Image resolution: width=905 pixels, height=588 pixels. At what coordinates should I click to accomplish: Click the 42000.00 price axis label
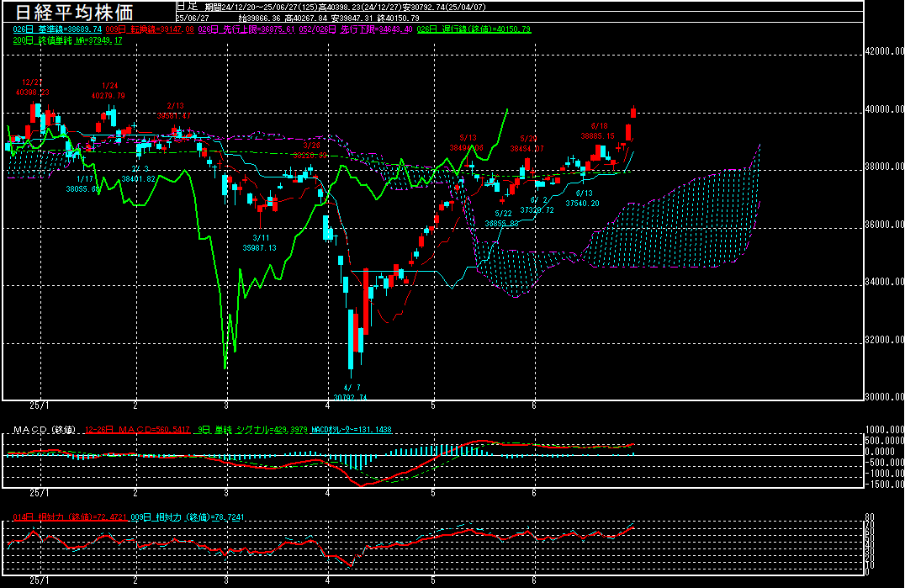[x=884, y=51]
